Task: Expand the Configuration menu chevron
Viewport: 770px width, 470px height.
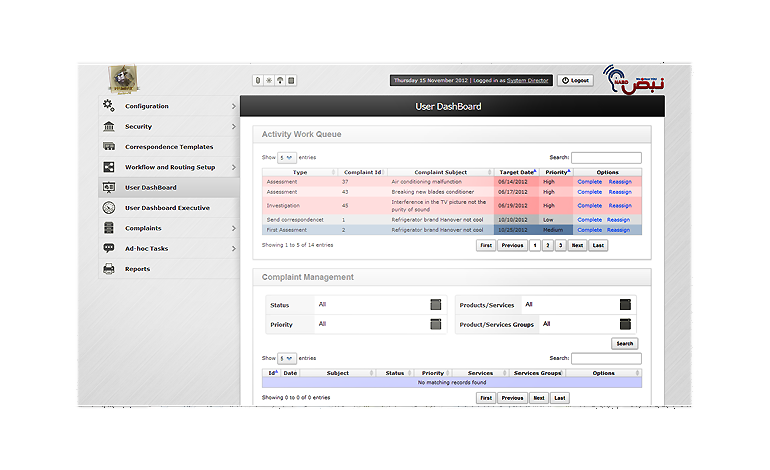Action: point(234,106)
